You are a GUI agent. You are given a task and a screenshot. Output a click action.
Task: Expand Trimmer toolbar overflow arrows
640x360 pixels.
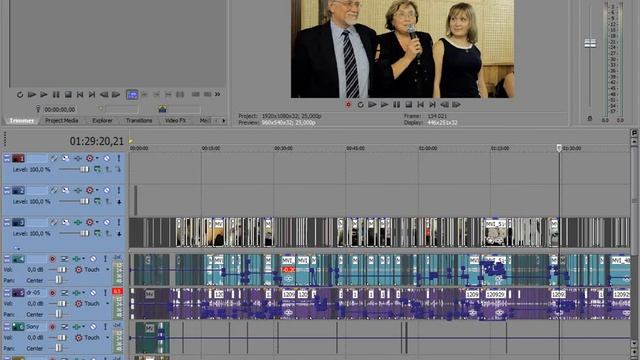pyautogui.click(x=218, y=94)
